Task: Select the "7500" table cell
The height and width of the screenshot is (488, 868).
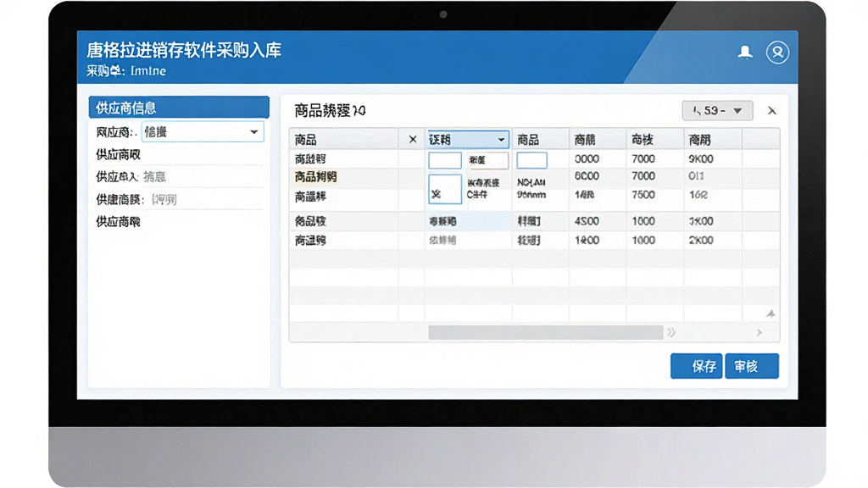Action: pos(643,195)
